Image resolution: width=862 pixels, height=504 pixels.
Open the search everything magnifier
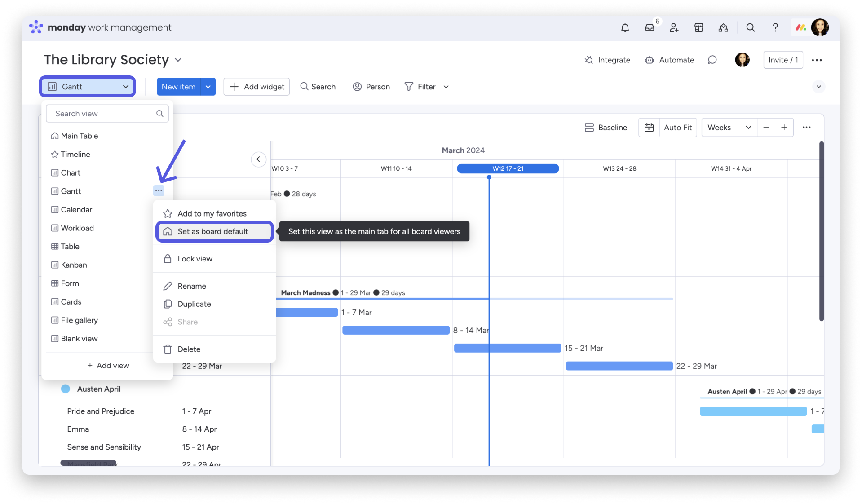[x=750, y=28]
